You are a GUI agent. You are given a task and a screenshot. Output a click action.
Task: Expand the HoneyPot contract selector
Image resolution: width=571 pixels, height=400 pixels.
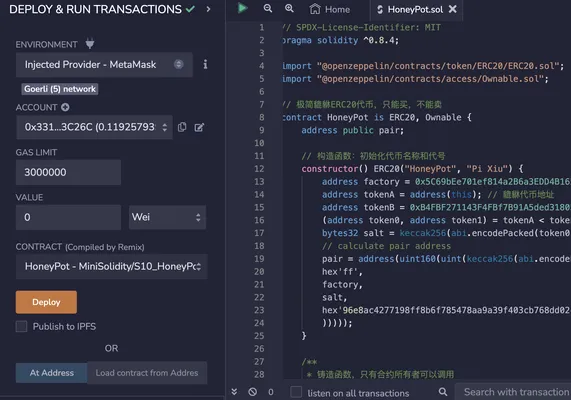[x=112, y=266]
